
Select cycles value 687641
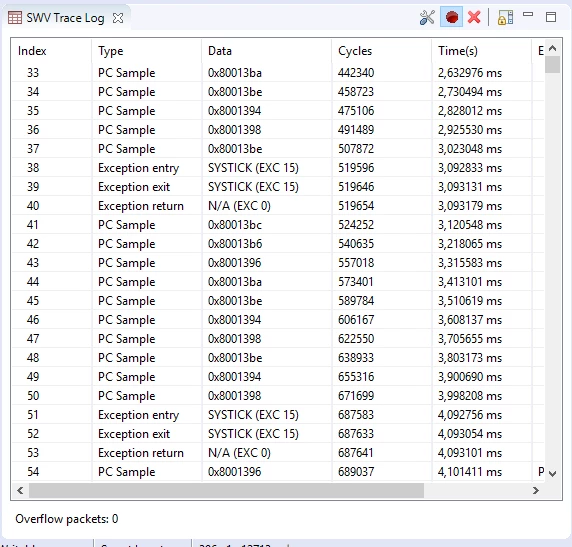point(356,453)
